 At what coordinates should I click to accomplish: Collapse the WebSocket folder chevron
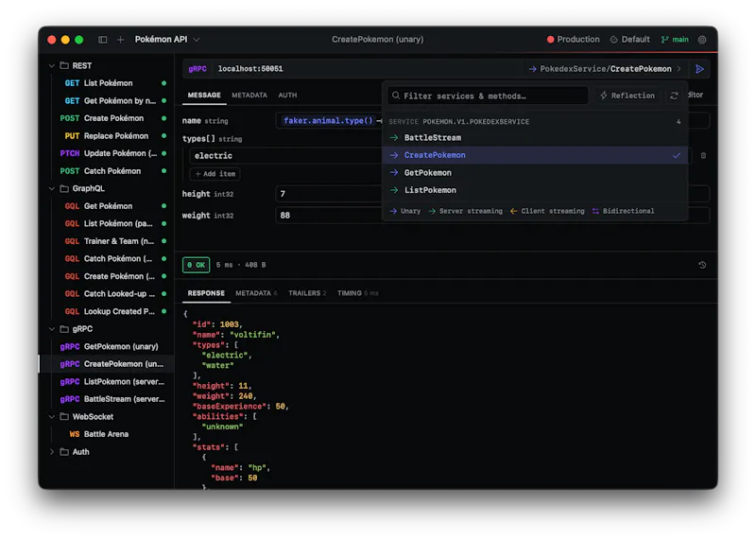pyautogui.click(x=52, y=417)
